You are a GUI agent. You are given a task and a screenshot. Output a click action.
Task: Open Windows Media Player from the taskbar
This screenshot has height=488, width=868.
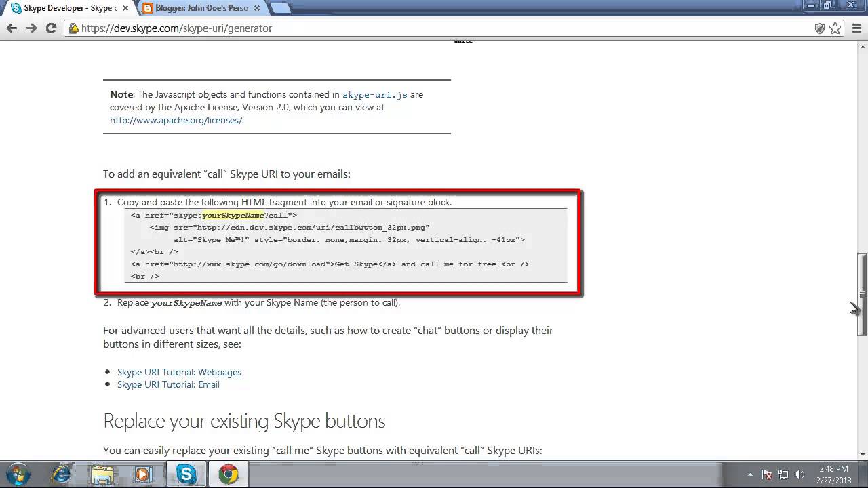tap(142, 474)
